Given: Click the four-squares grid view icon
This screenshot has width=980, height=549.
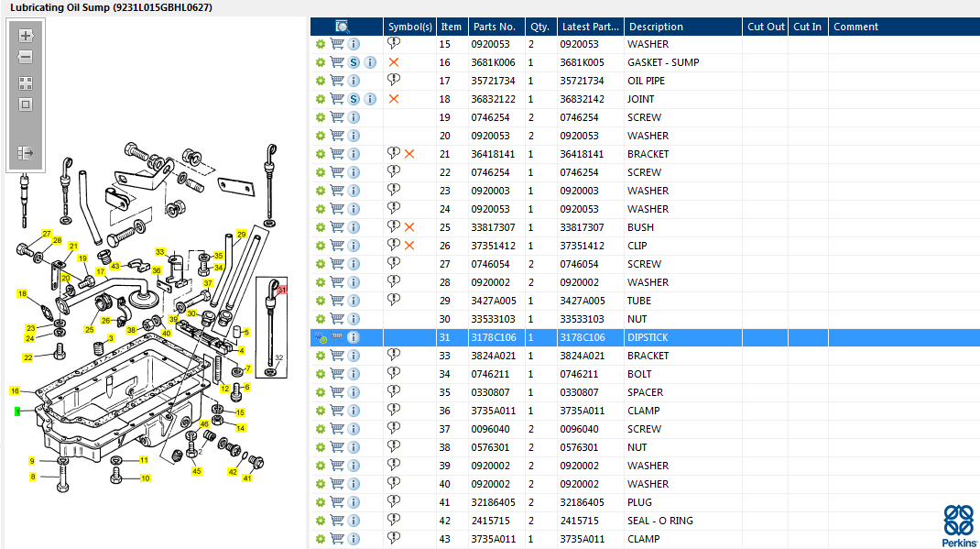Looking at the screenshot, I should pyautogui.click(x=26, y=83).
